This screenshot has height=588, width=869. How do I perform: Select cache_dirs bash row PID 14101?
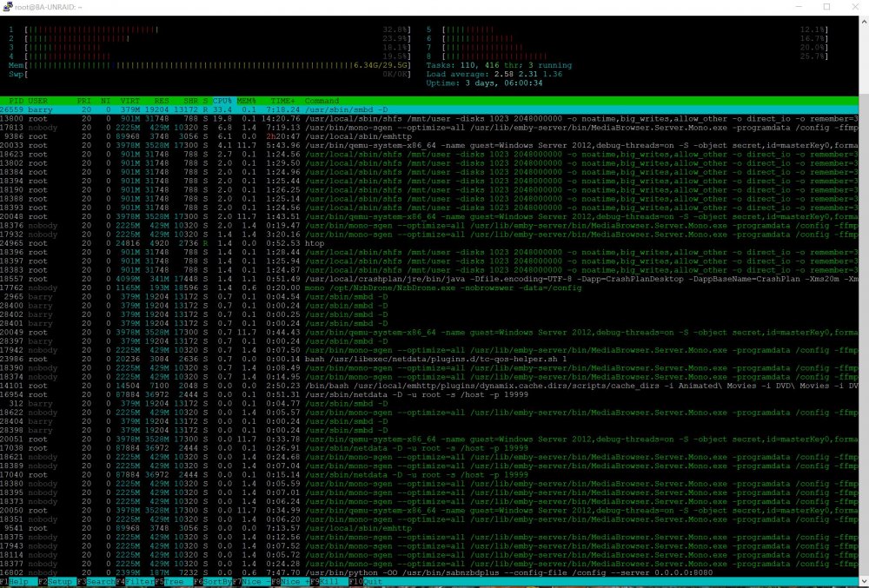[x=429, y=386]
